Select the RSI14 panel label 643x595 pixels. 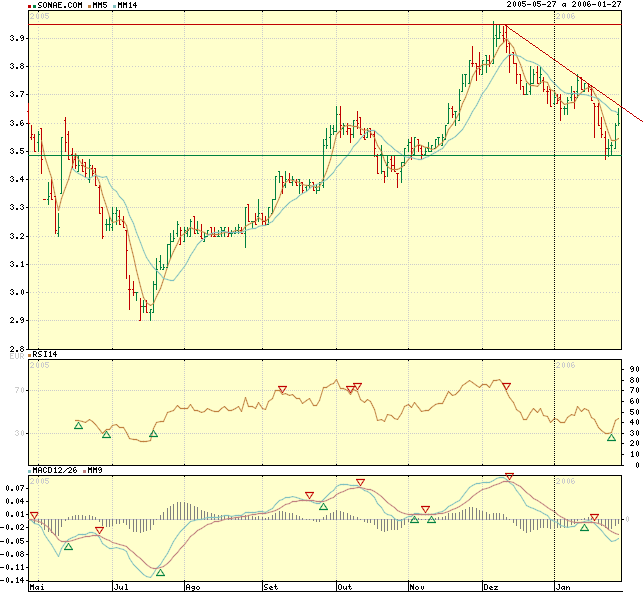coord(45,354)
